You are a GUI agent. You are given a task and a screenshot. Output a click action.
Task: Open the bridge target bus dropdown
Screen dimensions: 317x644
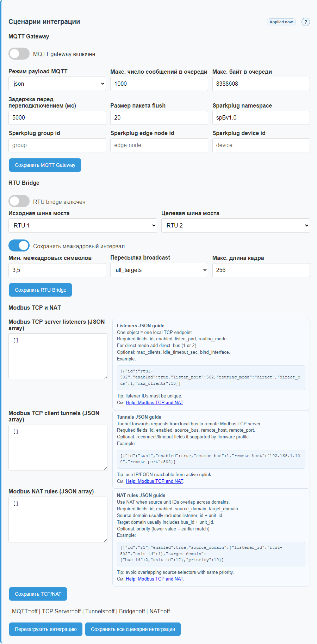(235, 226)
